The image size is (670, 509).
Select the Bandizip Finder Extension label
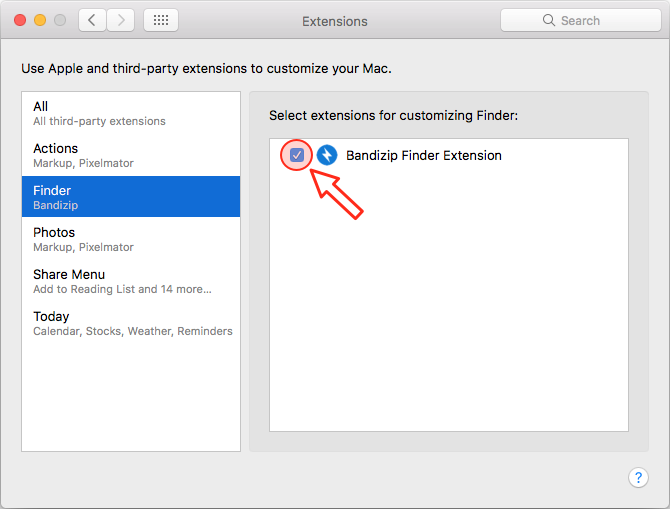coord(423,156)
